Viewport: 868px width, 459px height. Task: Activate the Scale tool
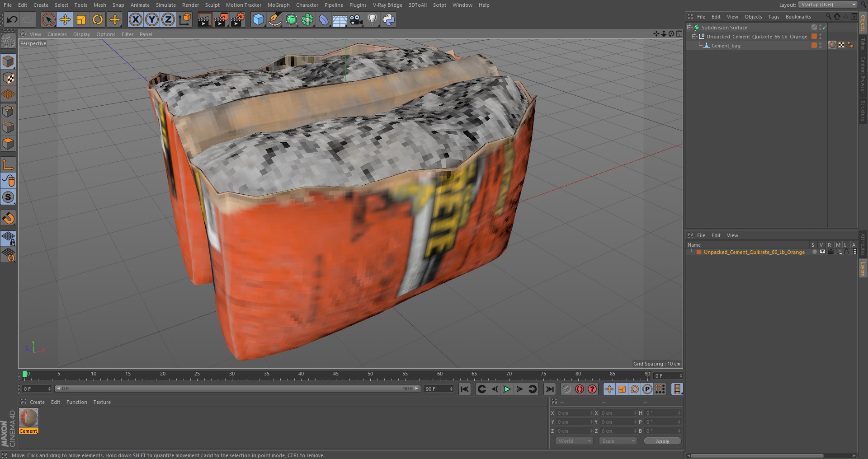pyautogui.click(x=81, y=19)
